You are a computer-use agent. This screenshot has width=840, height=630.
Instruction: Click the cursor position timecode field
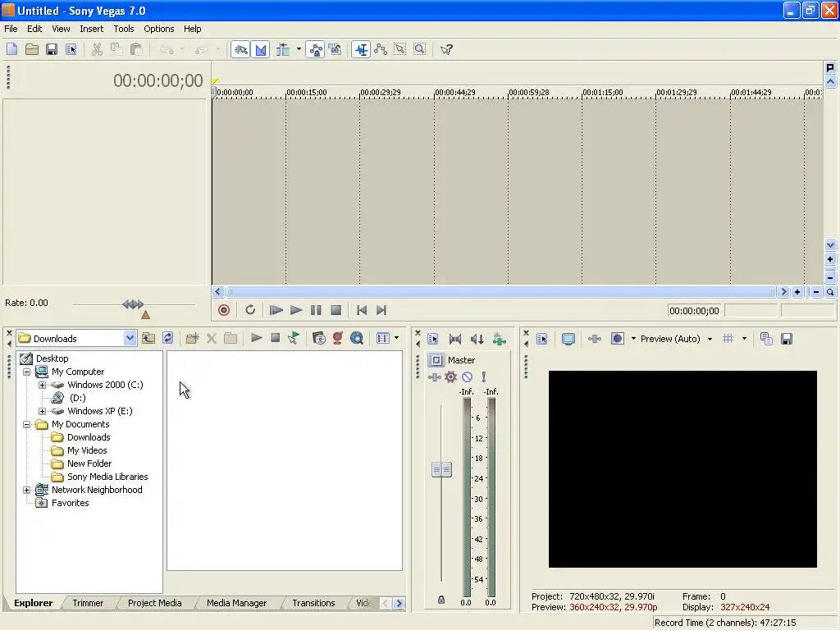(x=694, y=311)
